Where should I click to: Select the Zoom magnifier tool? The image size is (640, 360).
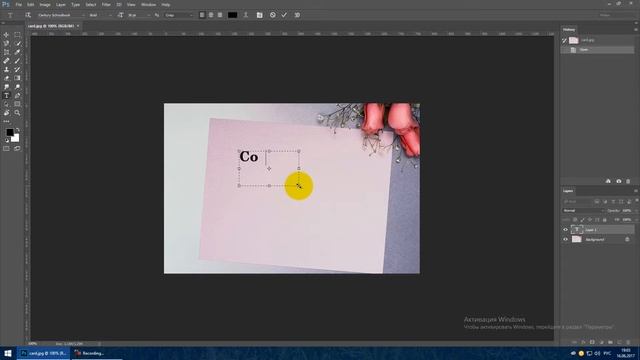coord(17,113)
